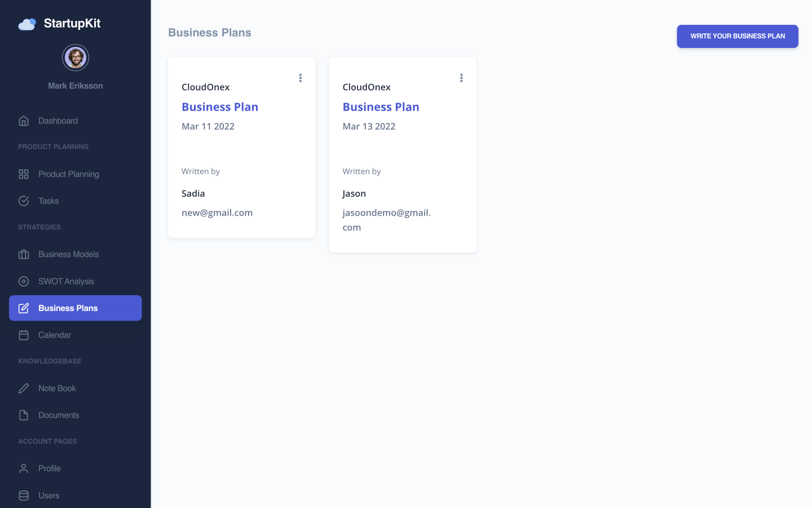
Task: Click Mark Eriksson's profile avatar
Action: [x=76, y=58]
